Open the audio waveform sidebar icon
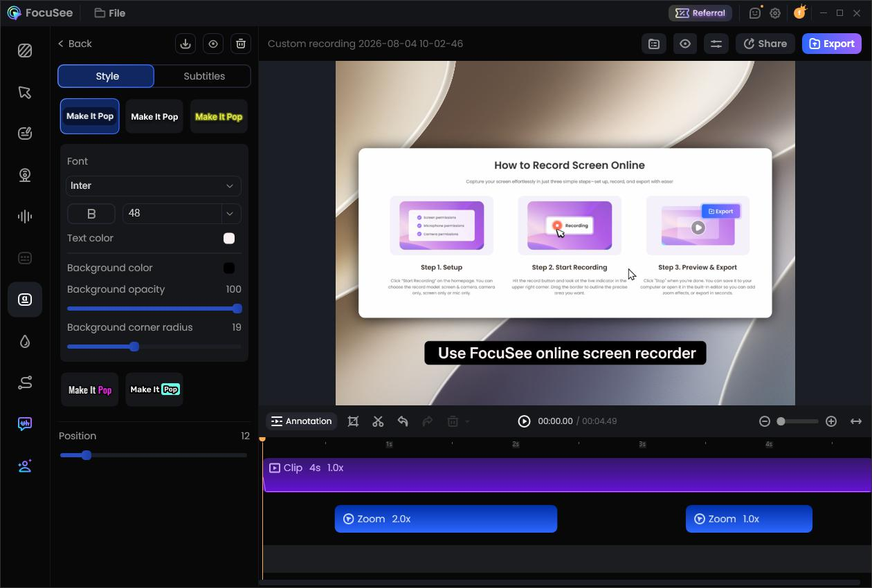The width and height of the screenshot is (872, 588). click(x=25, y=217)
